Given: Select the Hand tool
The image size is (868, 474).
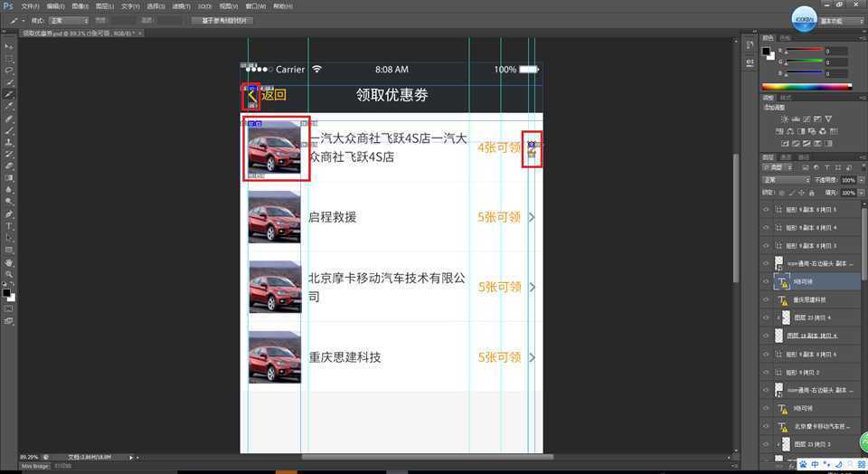Looking at the screenshot, I should pos(9,262).
